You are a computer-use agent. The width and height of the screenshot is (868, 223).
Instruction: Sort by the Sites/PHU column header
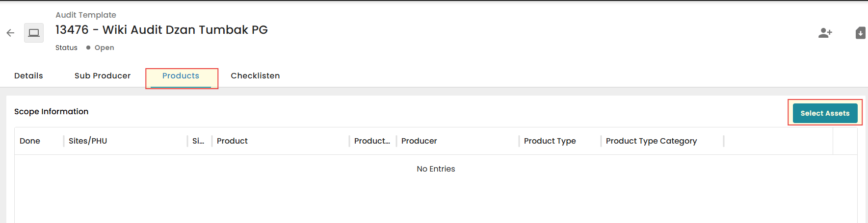click(x=88, y=141)
